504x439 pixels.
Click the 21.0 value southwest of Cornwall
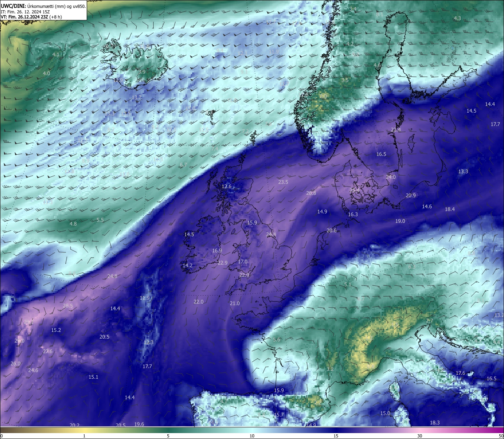tap(235, 303)
